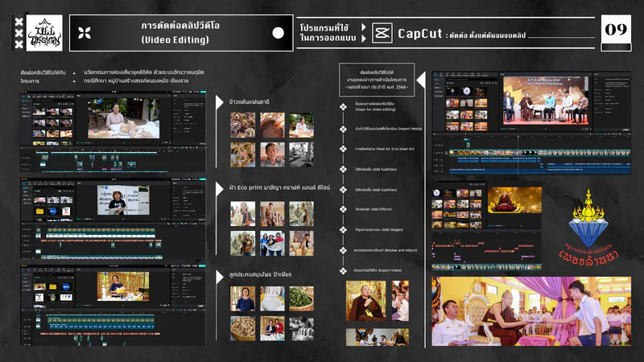Click the Cut Dead Air step
The height and width of the screenshot is (362, 644).
(x=385, y=149)
